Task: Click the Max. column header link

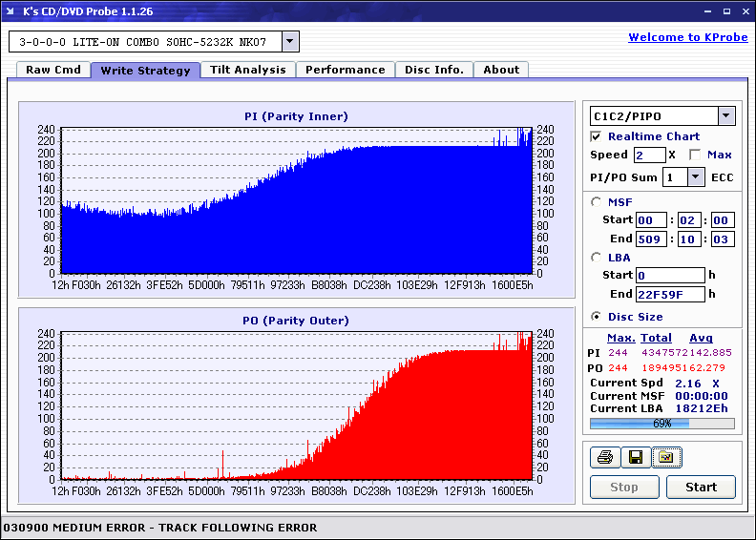Action: click(x=621, y=338)
